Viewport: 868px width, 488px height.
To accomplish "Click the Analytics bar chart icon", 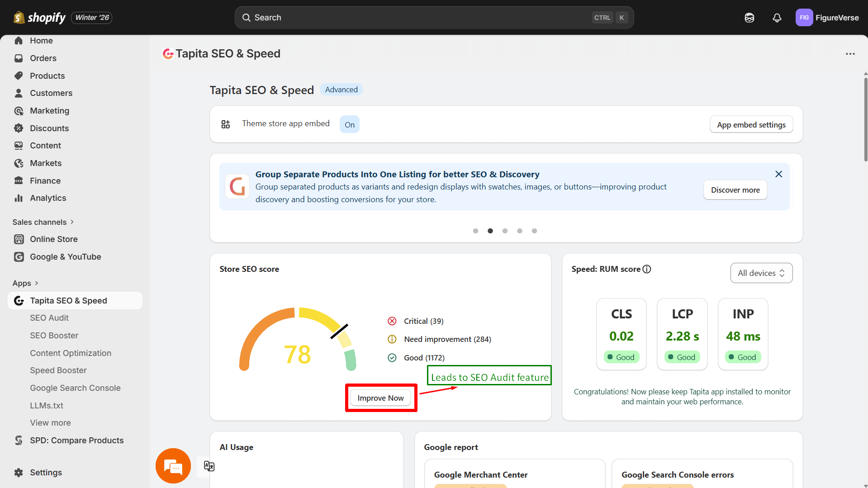I will point(19,198).
